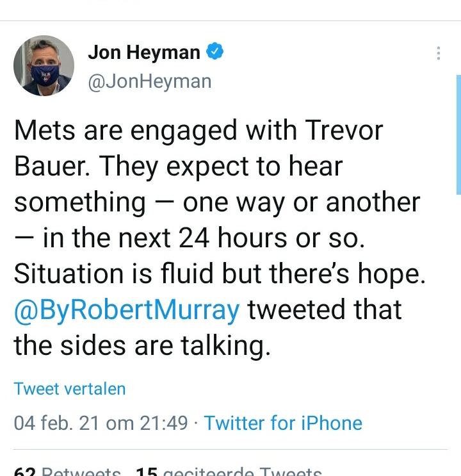View the 62 Retweets list
461x476 pixels.
coord(68,473)
